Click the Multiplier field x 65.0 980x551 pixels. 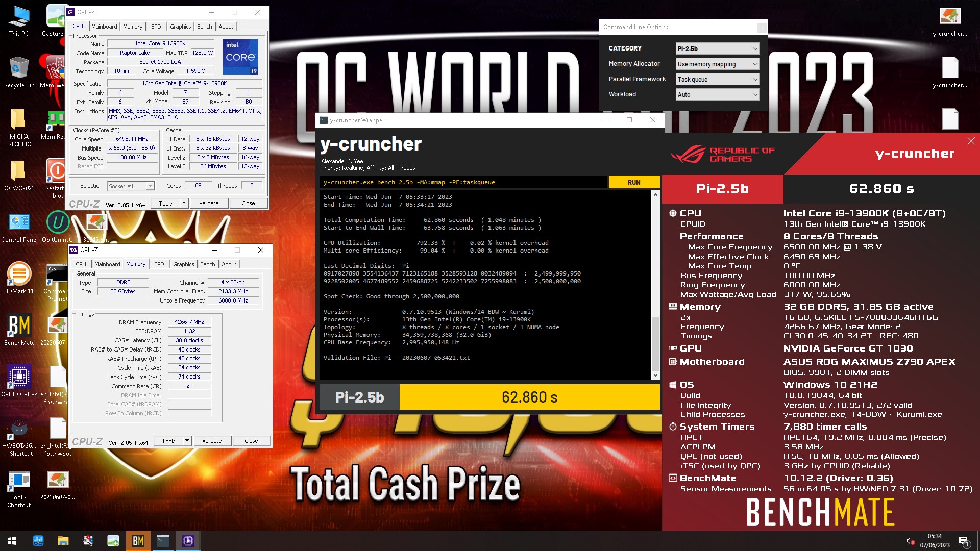[x=132, y=148]
